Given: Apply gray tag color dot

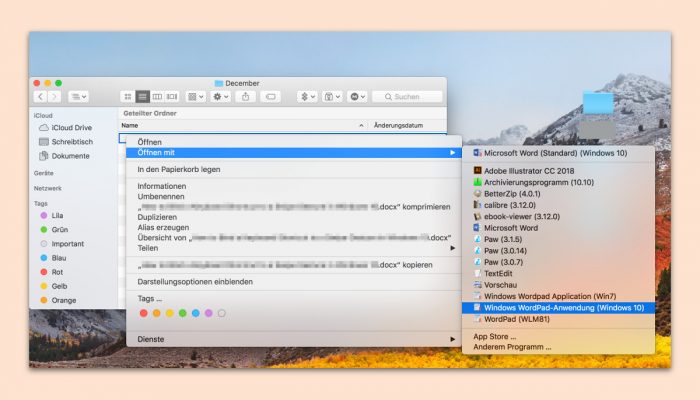Looking at the screenshot, I should click(221, 313).
